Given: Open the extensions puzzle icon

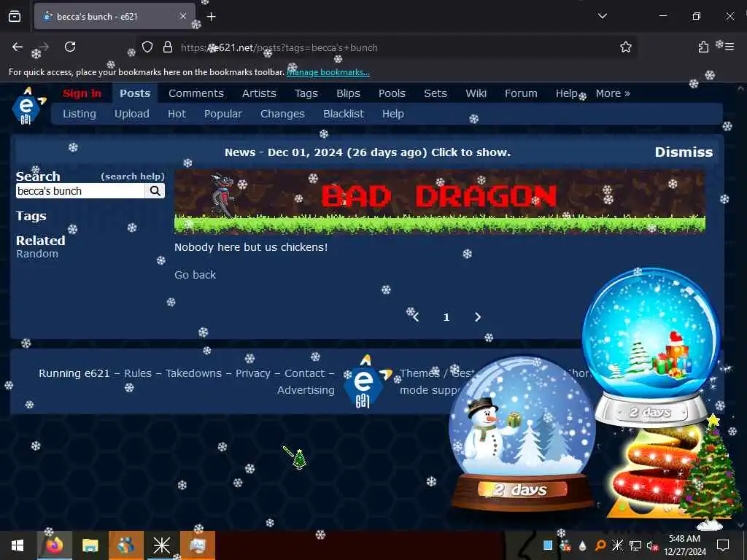Looking at the screenshot, I should tap(703, 47).
